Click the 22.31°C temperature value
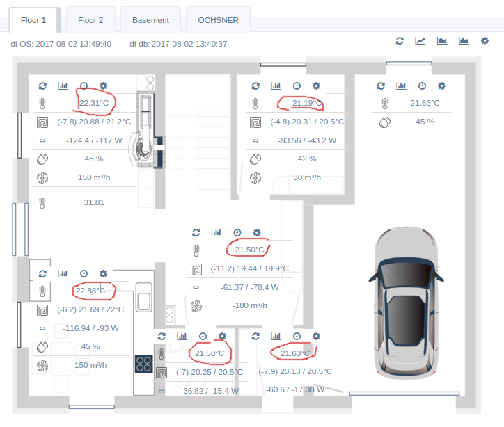The height and width of the screenshot is (427, 504). (94, 103)
